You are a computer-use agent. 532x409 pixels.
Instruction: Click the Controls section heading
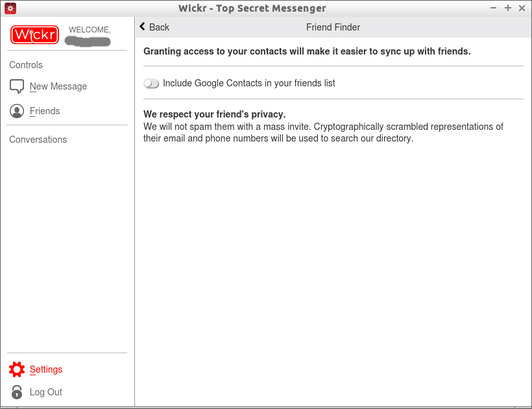tap(26, 65)
